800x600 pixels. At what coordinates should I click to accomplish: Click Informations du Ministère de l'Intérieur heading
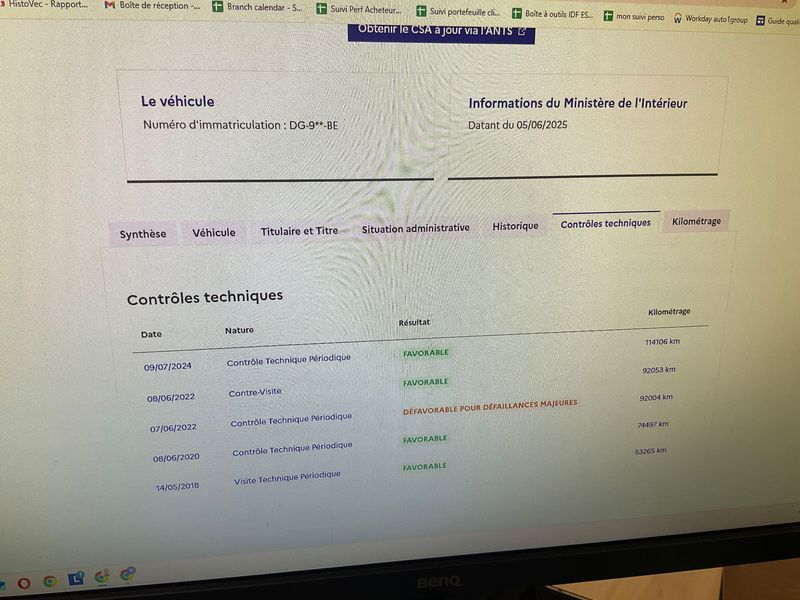coord(578,104)
